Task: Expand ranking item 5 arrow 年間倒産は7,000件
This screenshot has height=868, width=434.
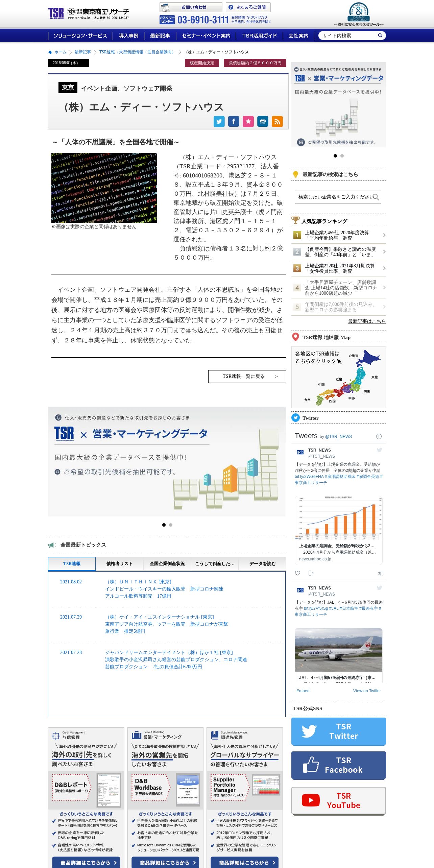Action: point(384,307)
